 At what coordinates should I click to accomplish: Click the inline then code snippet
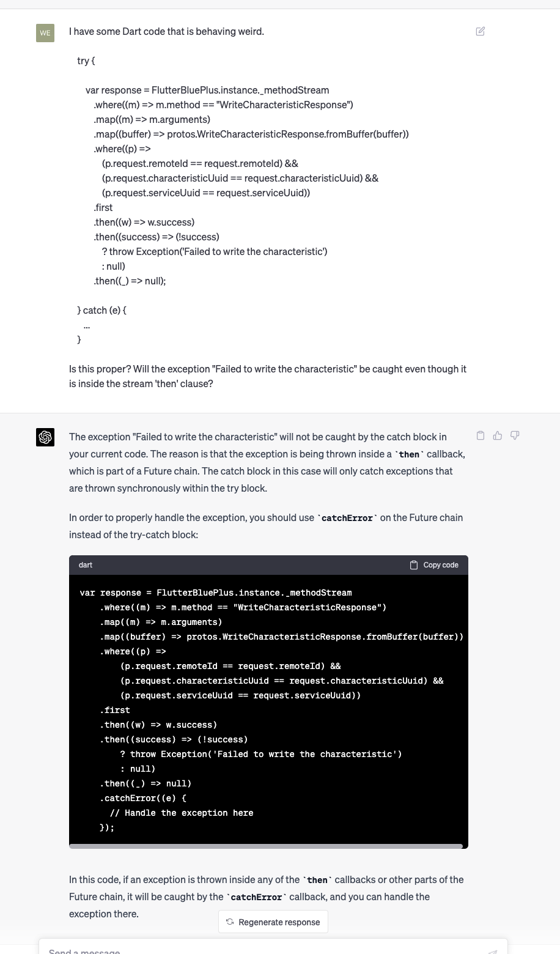pos(408,454)
